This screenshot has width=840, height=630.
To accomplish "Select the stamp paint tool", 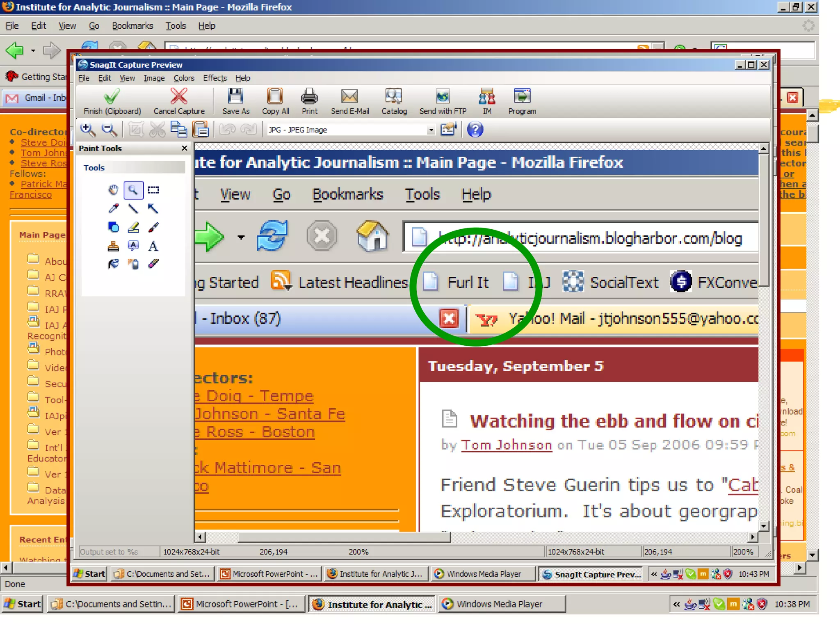I will pyautogui.click(x=114, y=246).
